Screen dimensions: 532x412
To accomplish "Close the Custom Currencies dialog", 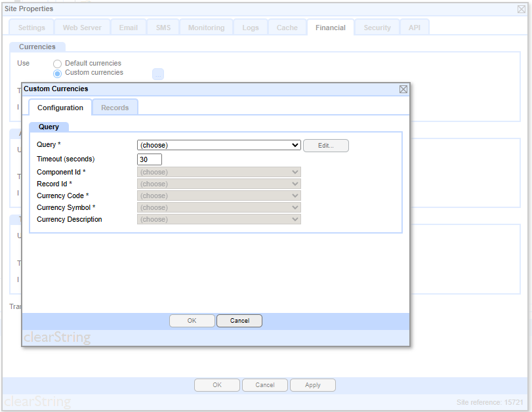I will (403, 89).
